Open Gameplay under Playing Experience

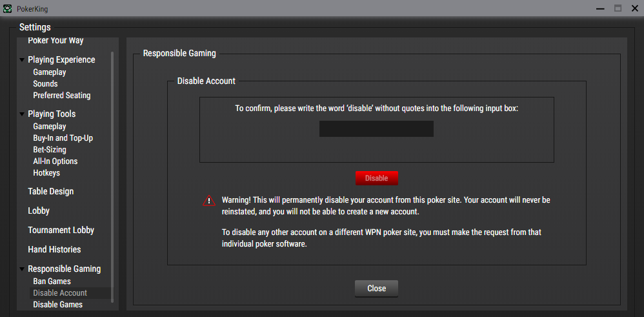coord(50,72)
